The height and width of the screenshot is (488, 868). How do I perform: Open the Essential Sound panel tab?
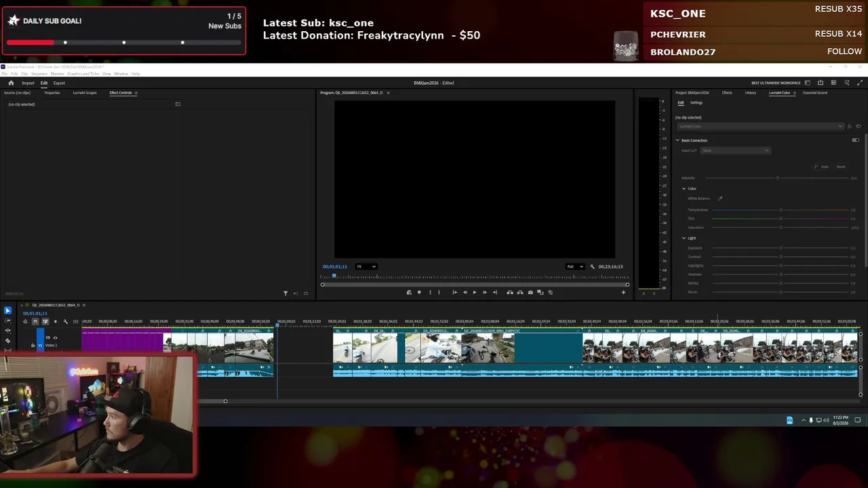point(815,93)
